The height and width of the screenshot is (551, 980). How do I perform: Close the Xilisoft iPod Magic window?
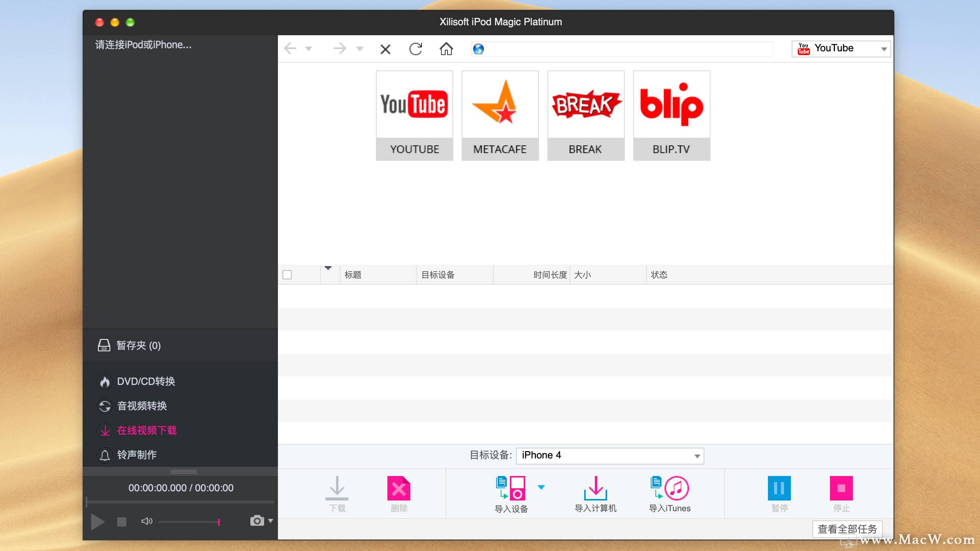[x=100, y=22]
